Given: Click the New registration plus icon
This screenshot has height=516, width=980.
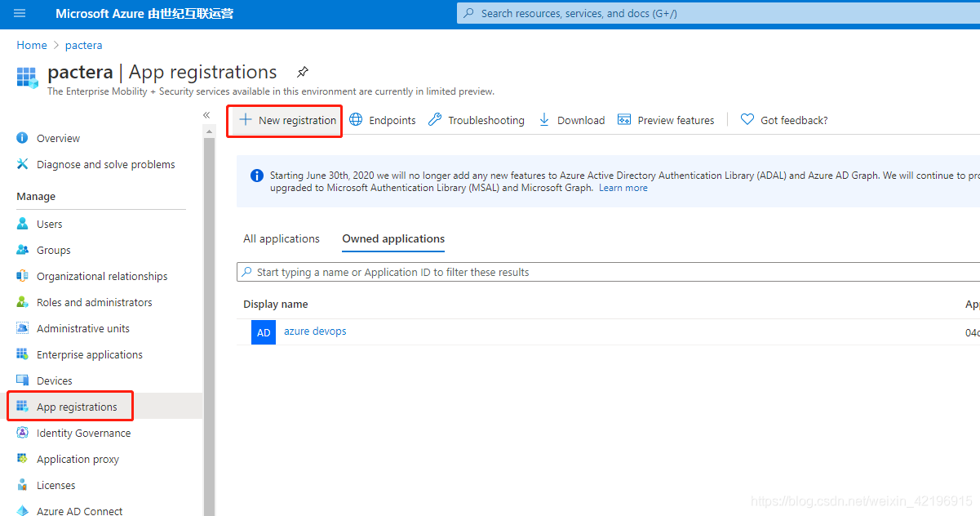Looking at the screenshot, I should coord(246,120).
